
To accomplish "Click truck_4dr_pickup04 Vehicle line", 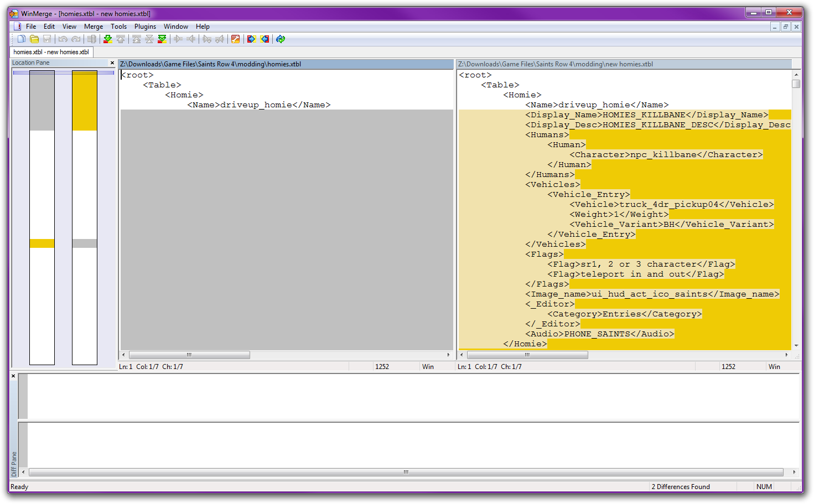I will coord(672,205).
